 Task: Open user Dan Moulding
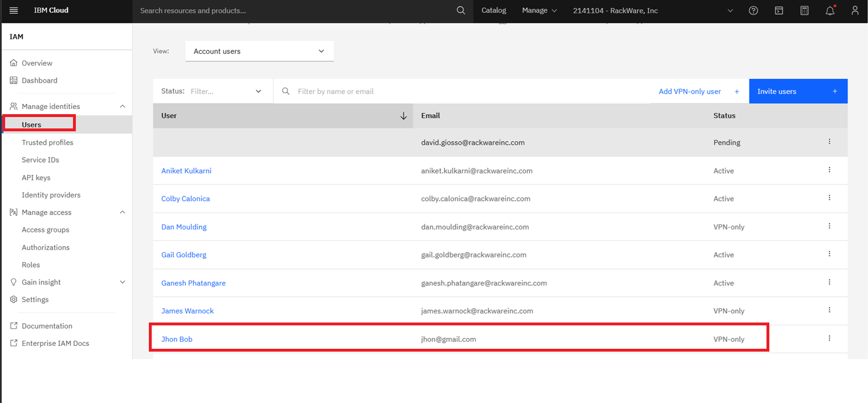click(184, 227)
